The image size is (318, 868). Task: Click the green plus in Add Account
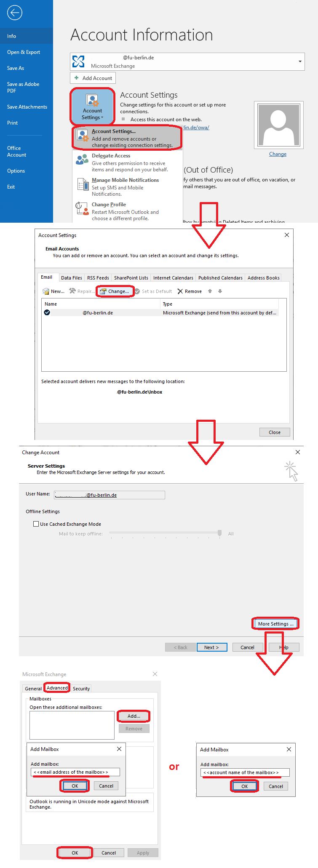76,78
